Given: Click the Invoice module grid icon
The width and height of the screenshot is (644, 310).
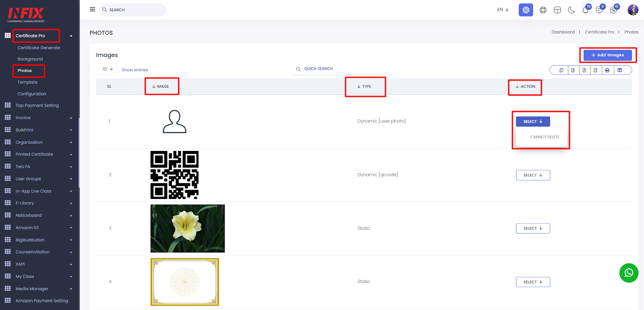Looking at the screenshot, I should tap(8, 118).
